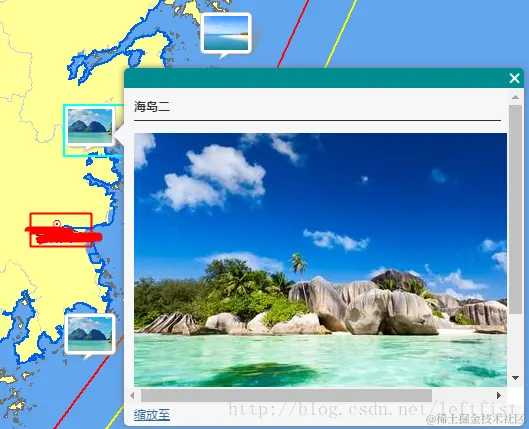Click the popup's horizontal scrollbar thumb
The image size is (529, 429).
[x=286, y=395]
